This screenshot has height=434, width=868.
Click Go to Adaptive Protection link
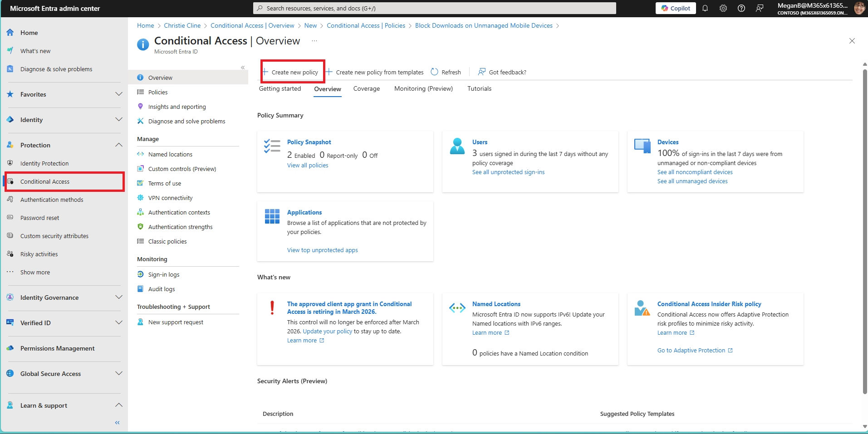[695, 351]
